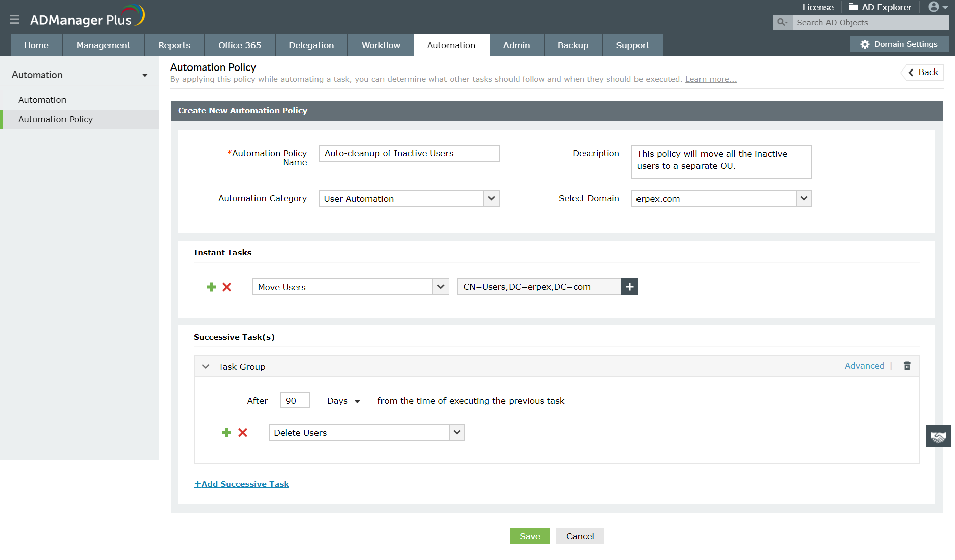Click the handshake support widget icon
This screenshot has height=560, width=955.
click(938, 436)
